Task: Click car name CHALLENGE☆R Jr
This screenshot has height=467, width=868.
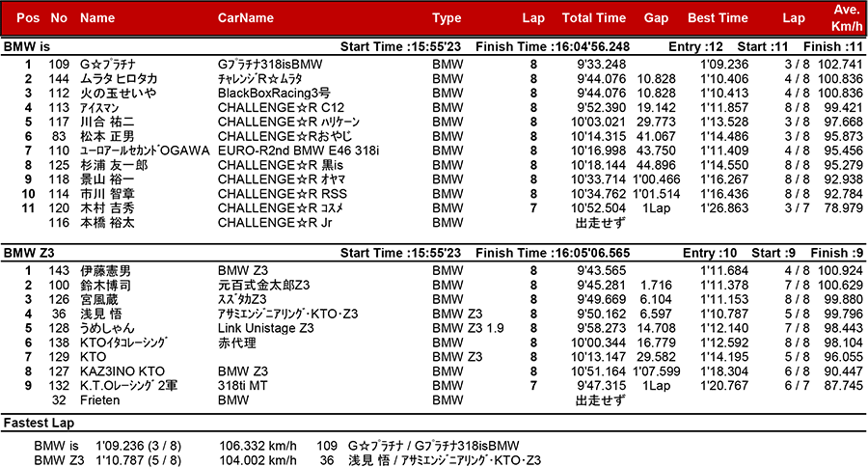Action: [x=275, y=223]
